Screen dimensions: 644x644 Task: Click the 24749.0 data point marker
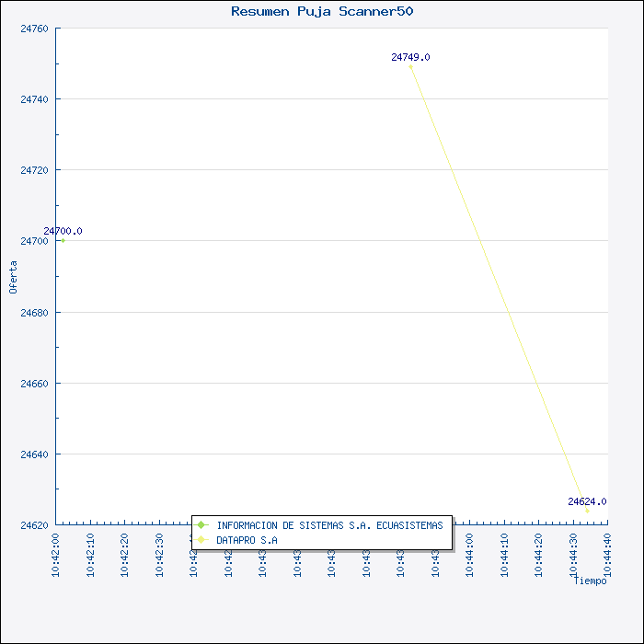point(410,66)
